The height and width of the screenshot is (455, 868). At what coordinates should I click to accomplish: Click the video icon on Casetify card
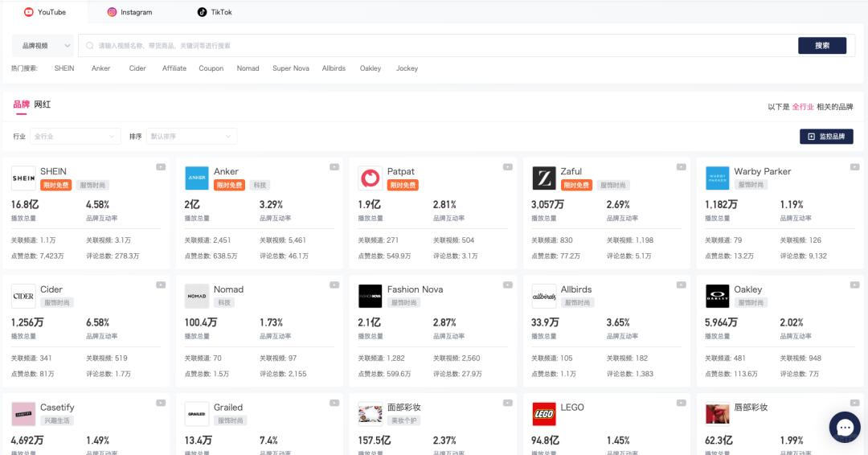(x=161, y=403)
